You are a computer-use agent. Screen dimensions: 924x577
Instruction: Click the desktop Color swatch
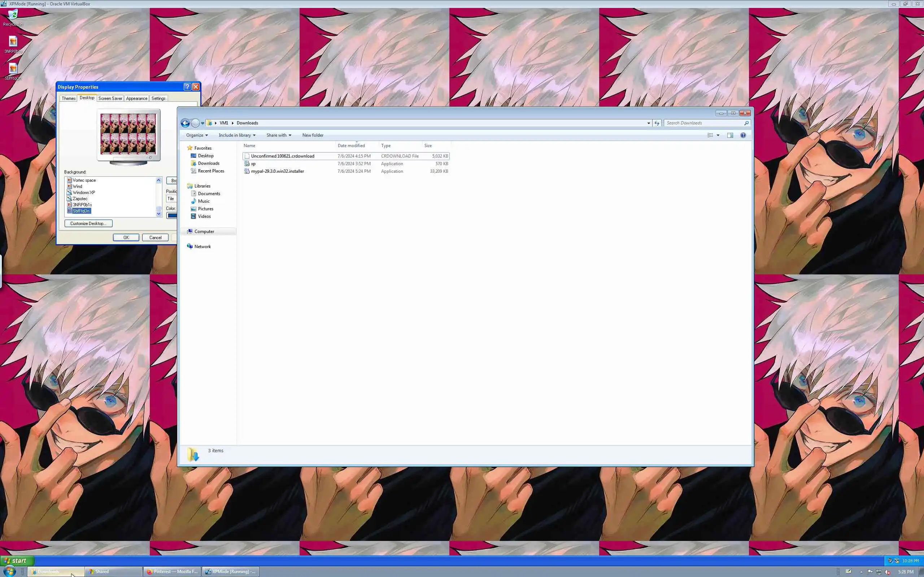(172, 216)
